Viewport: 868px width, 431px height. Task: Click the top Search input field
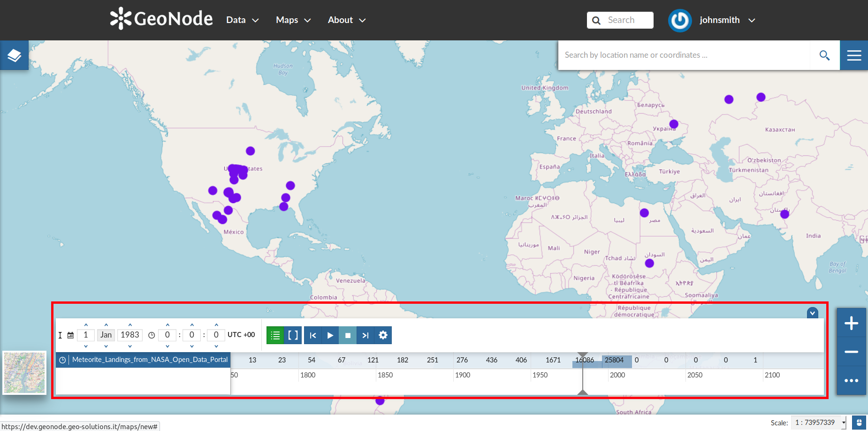coord(620,20)
